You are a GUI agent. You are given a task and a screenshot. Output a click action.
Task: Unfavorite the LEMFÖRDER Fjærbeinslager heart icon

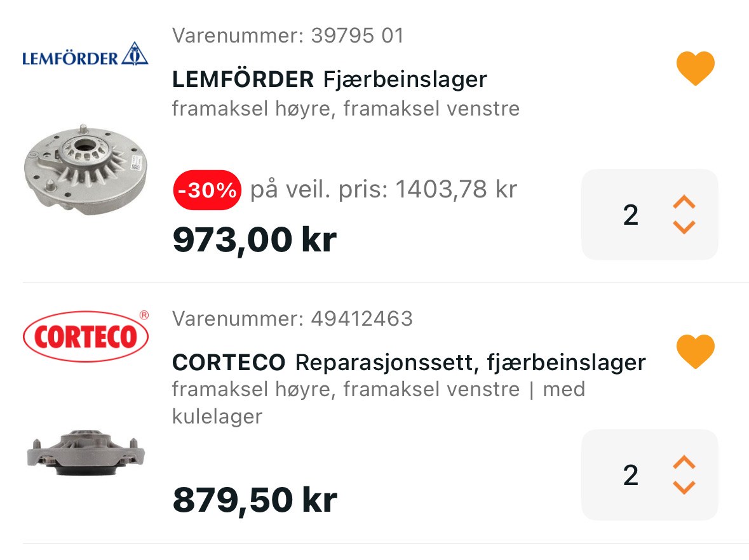tap(696, 68)
